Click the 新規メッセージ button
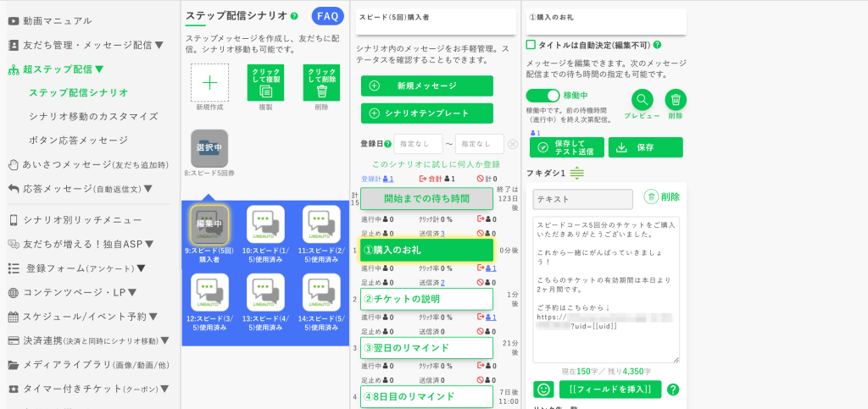The height and width of the screenshot is (409, 868). coord(427,86)
